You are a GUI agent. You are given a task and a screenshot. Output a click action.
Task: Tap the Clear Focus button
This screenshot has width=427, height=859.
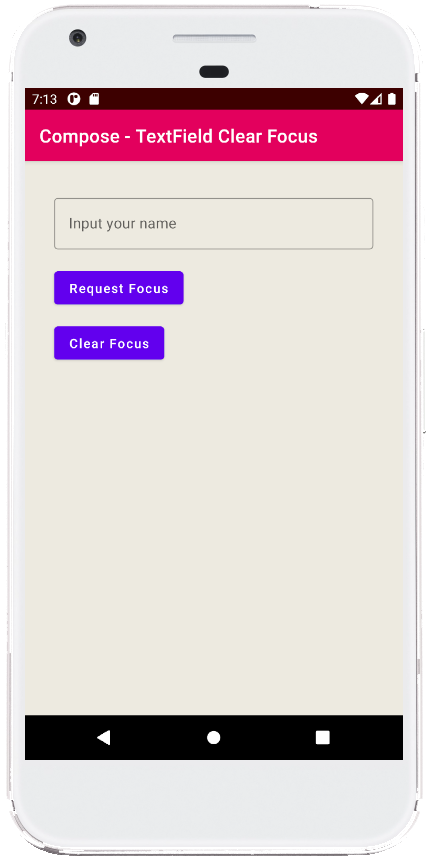click(x=109, y=343)
